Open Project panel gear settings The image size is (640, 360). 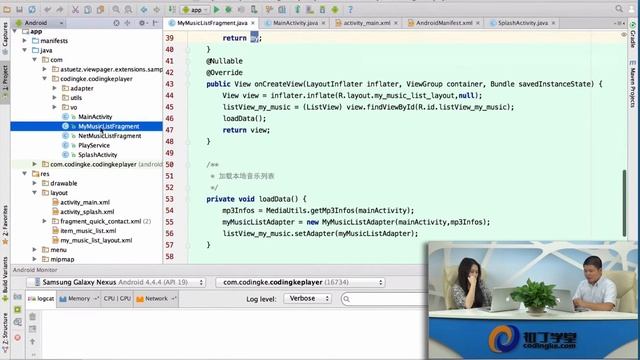(x=142, y=23)
